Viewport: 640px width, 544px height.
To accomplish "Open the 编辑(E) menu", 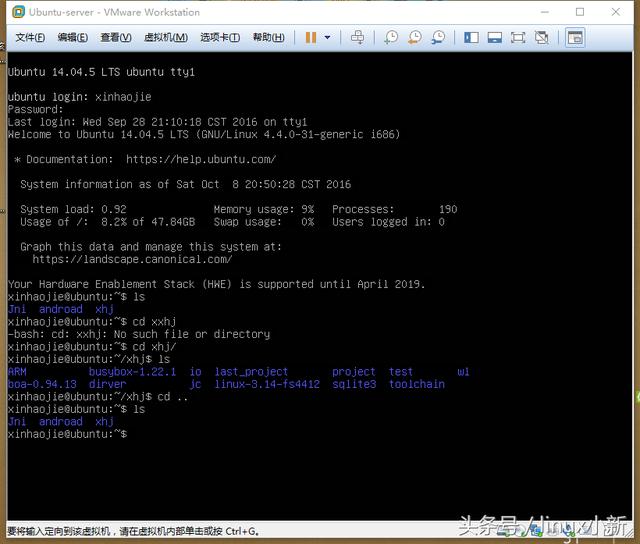I will point(73,38).
